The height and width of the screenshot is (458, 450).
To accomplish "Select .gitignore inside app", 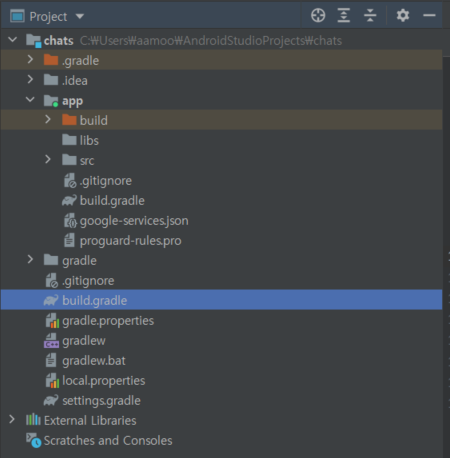I will coord(106,181).
